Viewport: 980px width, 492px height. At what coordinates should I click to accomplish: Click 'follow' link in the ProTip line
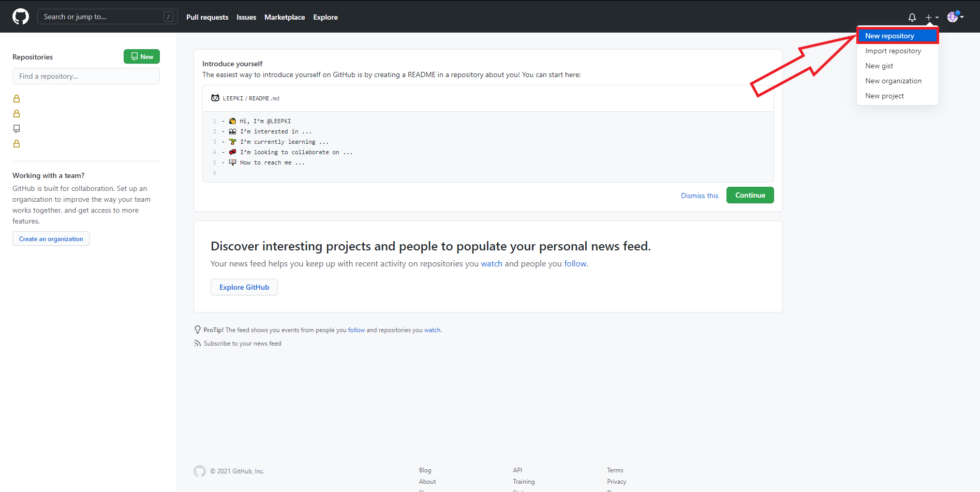357,330
